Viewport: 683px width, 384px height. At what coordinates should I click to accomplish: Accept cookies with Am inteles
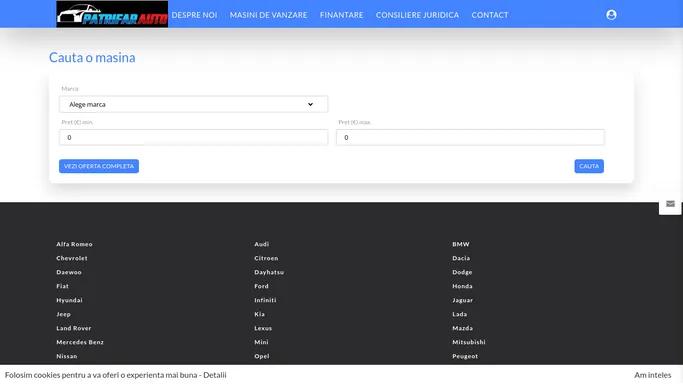click(x=653, y=375)
